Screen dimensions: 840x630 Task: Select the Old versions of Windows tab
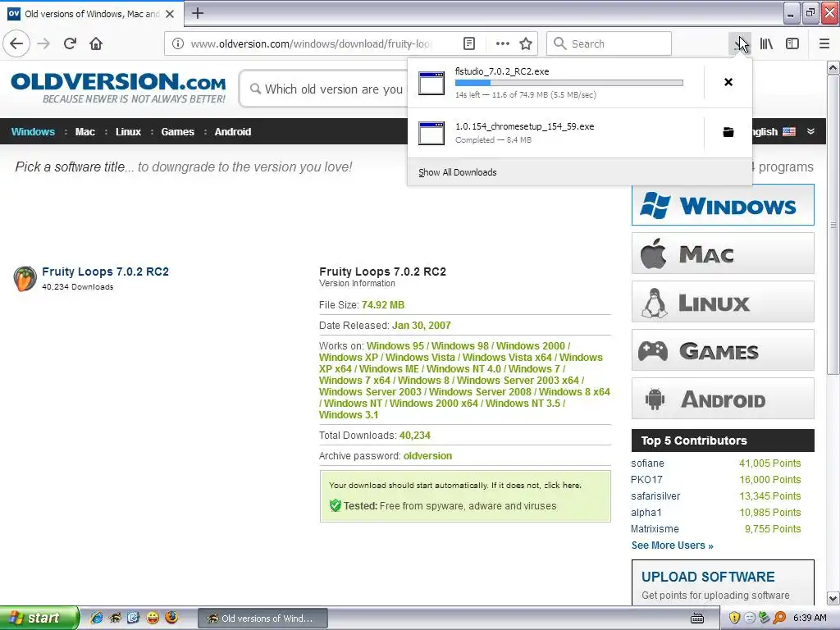pos(92,14)
